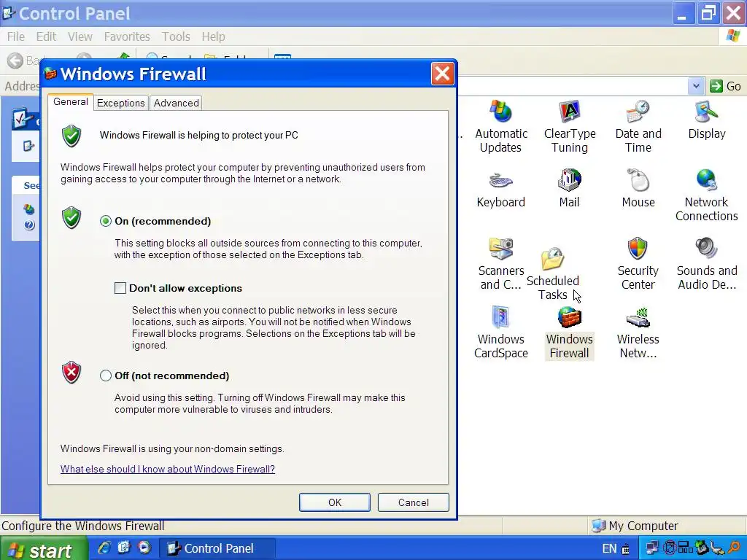Click the orange magnifier tray icon
Image resolution: width=747 pixels, height=560 pixels.
pos(735,548)
